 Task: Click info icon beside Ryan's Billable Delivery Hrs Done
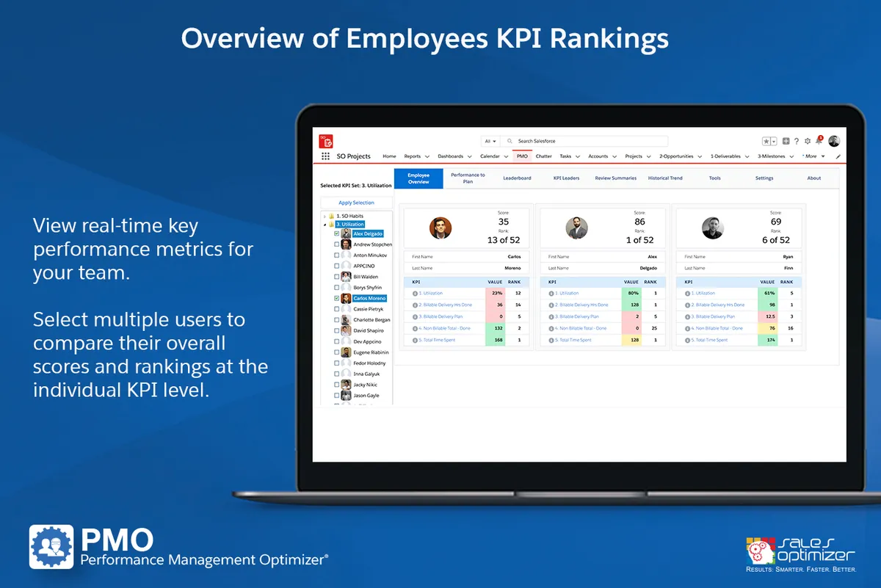[x=687, y=305]
